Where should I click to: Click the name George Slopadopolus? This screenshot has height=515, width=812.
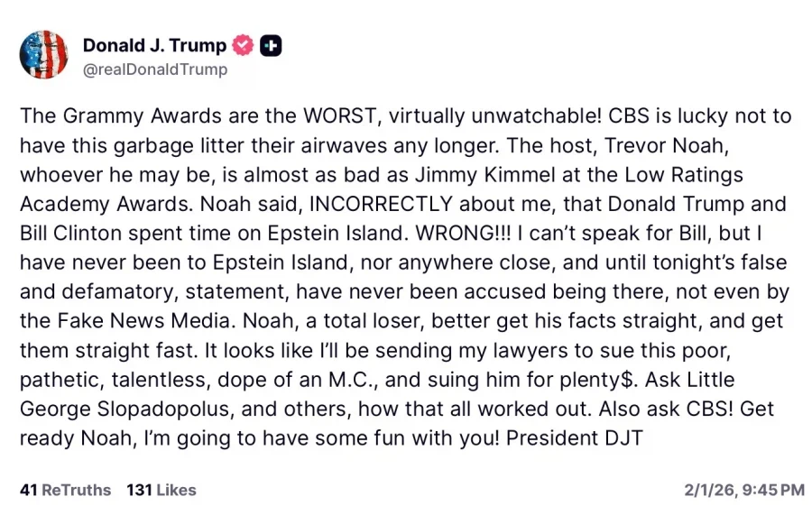[x=125, y=409]
